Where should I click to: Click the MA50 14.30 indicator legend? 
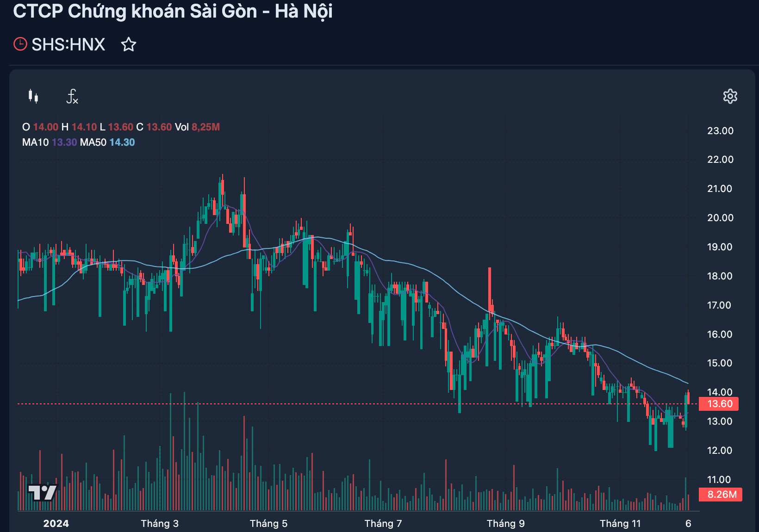coord(107,142)
